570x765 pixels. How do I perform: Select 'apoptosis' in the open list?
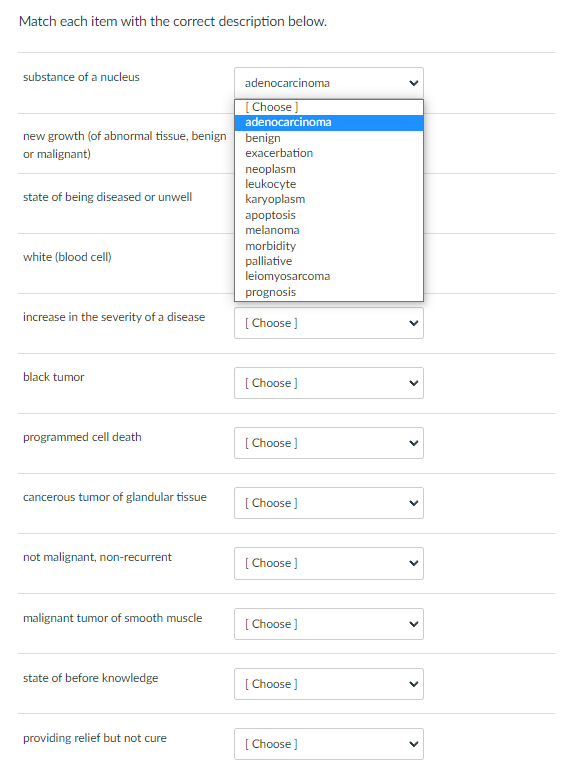pyautogui.click(x=328, y=215)
